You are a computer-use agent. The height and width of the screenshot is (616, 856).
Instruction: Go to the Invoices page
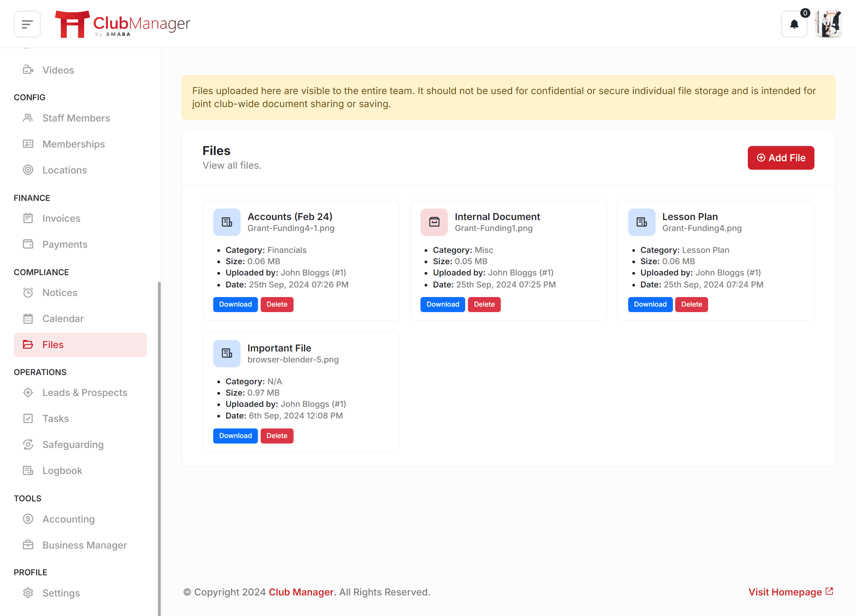[61, 218]
